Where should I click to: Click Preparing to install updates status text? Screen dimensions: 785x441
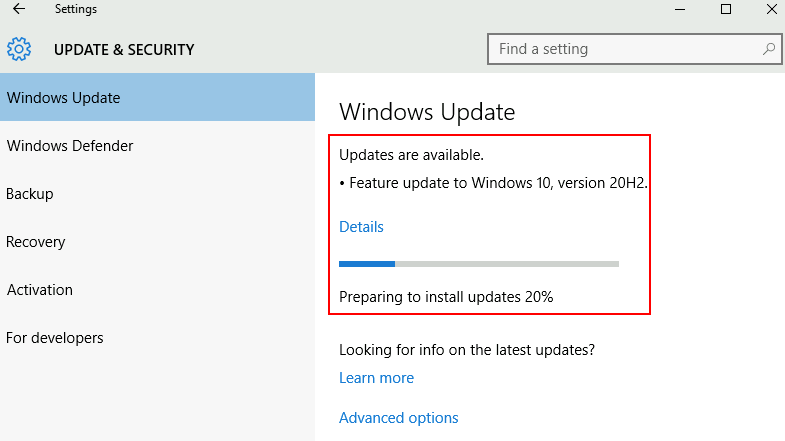click(446, 297)
